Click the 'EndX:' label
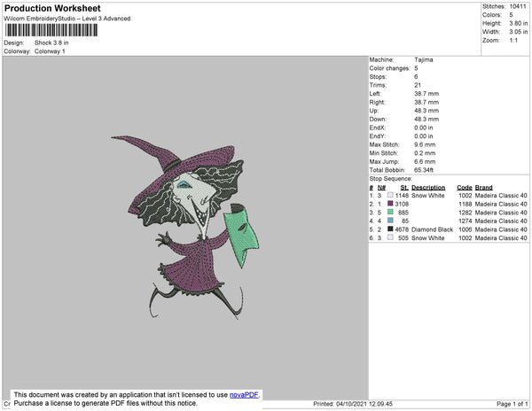532x411 pixels. pos(378,128)
